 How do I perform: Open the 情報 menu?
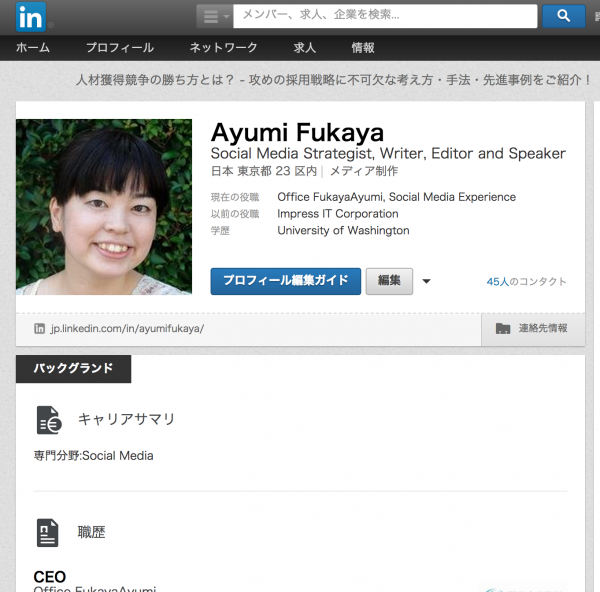pyautogui.click(x=363, y=48)
